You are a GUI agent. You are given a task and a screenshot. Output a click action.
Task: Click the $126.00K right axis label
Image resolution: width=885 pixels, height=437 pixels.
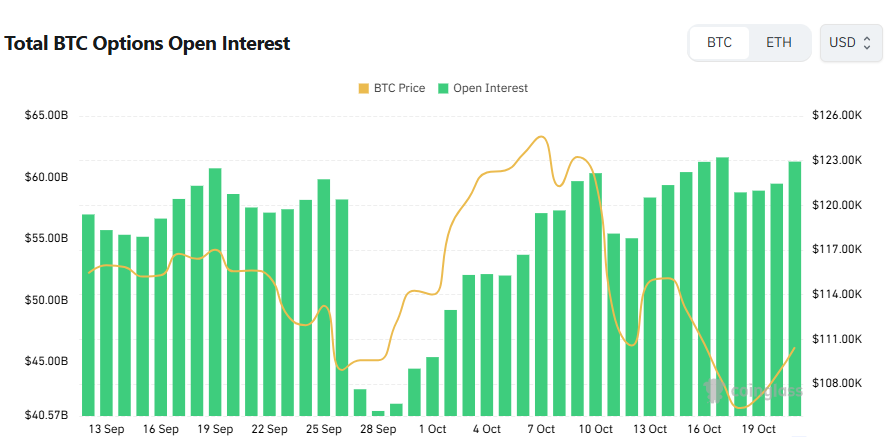837,116
